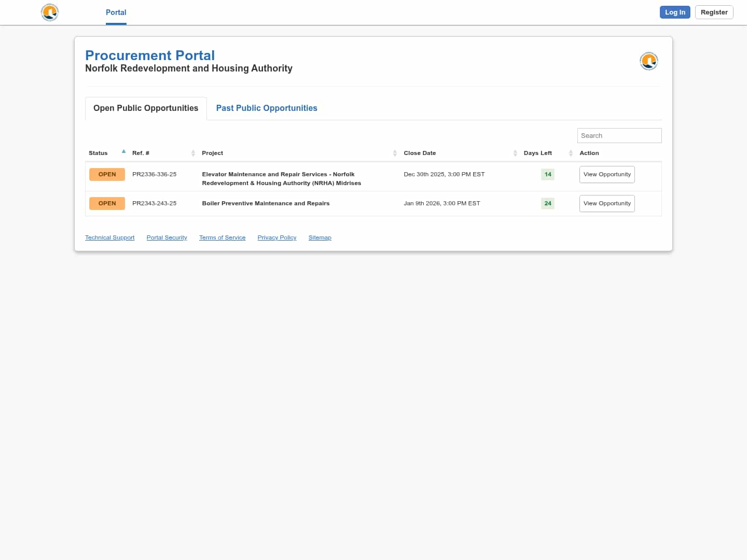The image size is (747, 560).
Task: Sort by Ref. # column arrows
Action: [193, 153]
